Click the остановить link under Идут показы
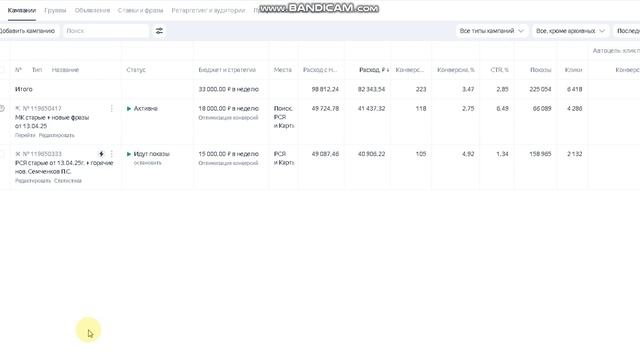The width and height of the screenshot is (640, 360). [147, 162]
